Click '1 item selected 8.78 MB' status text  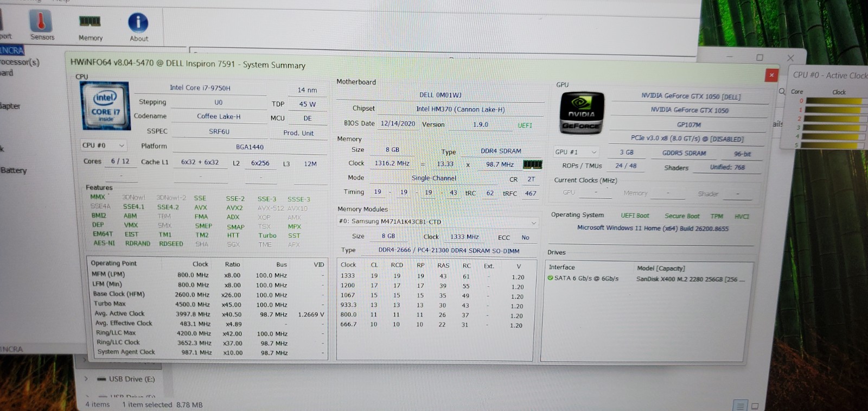pos(162,405)
